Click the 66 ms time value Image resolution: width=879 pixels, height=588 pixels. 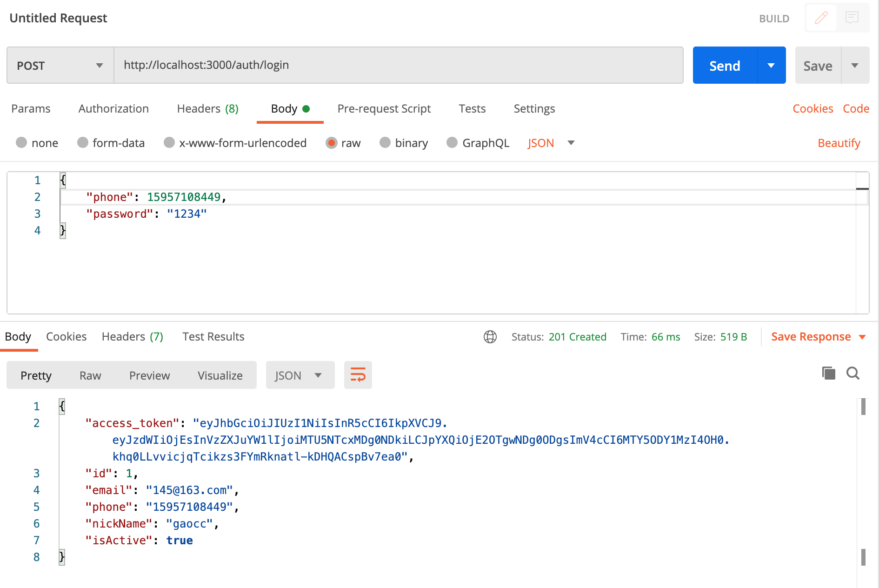666,337
